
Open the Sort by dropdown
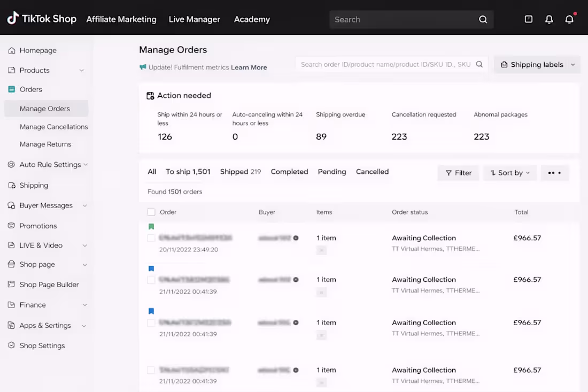pyautogui.click(x=510, y=173)
